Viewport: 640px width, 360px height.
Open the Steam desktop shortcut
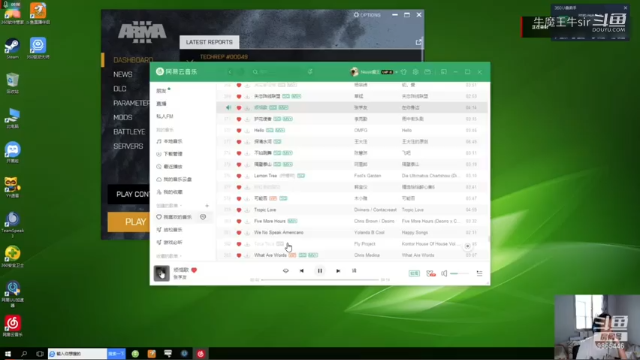(12, 49)
